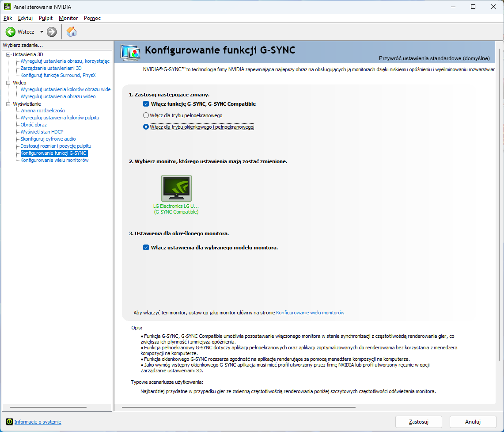The image size is (504, 432).
Task: Maximize the NVIDIA control panel window
Action: (x=473, y=7)
